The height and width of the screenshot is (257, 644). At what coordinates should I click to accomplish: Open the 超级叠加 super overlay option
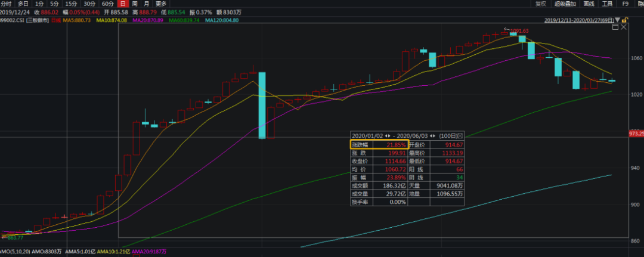[x=565, y=4]
